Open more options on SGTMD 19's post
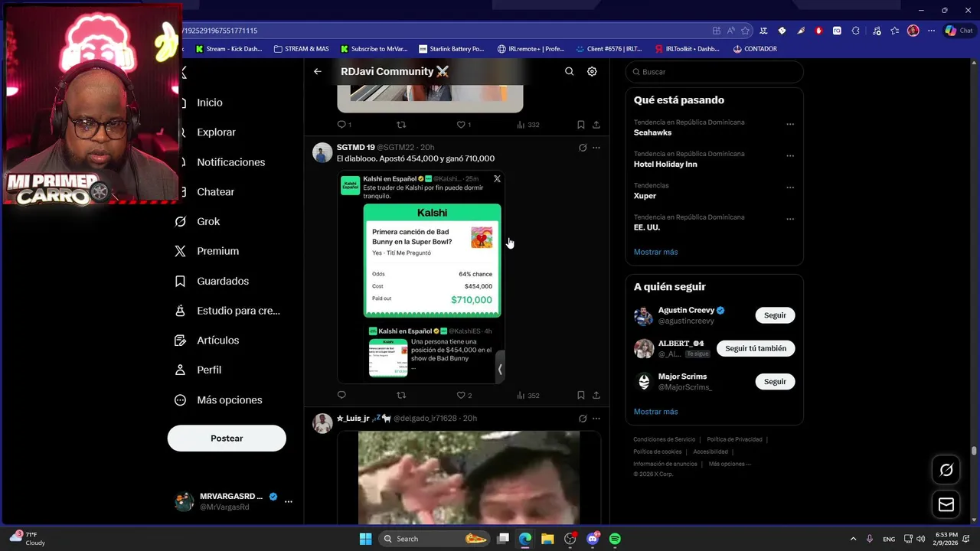Image resolution: width=980 pixels, height=551 pixels. click(596, 148)
